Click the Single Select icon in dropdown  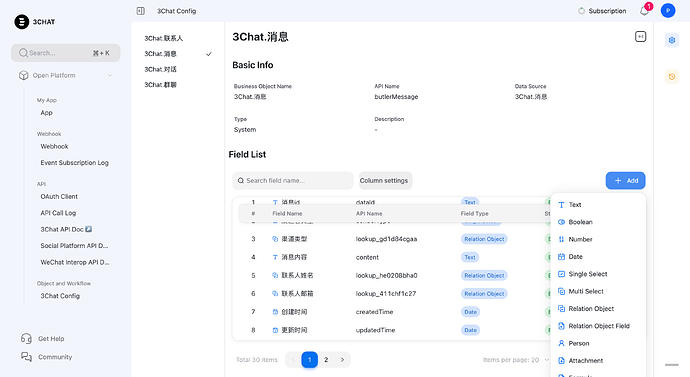click(561, 274)
